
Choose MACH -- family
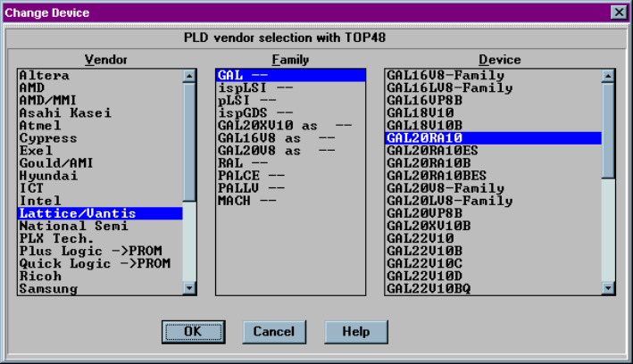[291, 201]
